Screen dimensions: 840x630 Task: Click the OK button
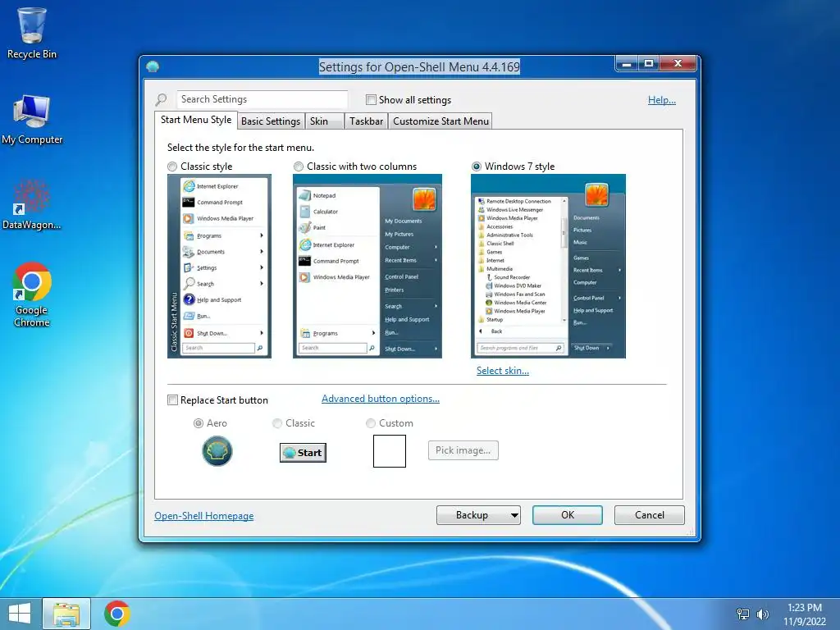point(568,515)
